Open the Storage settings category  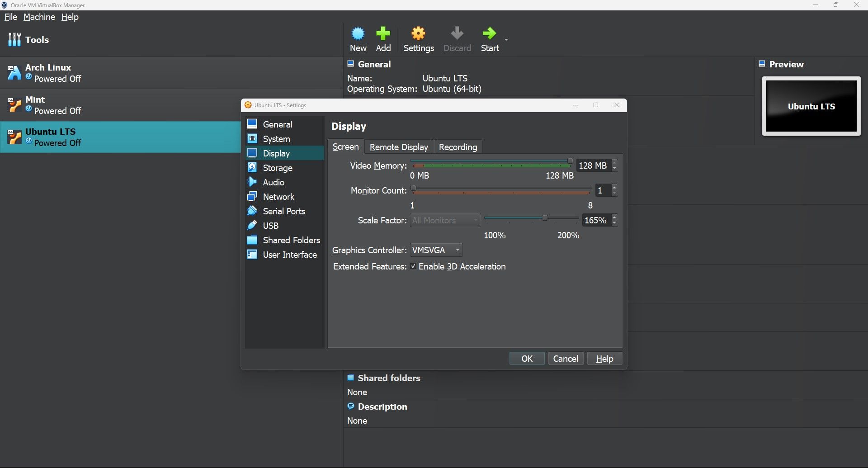277,168
